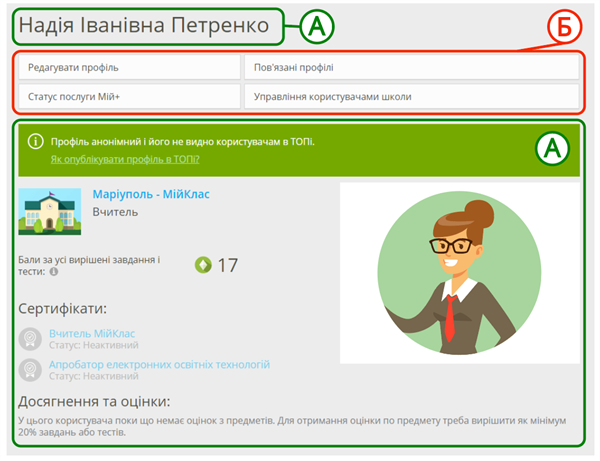
Task: Click text Бали за усі вирішені завдання і тести
Action: point(89,266)
